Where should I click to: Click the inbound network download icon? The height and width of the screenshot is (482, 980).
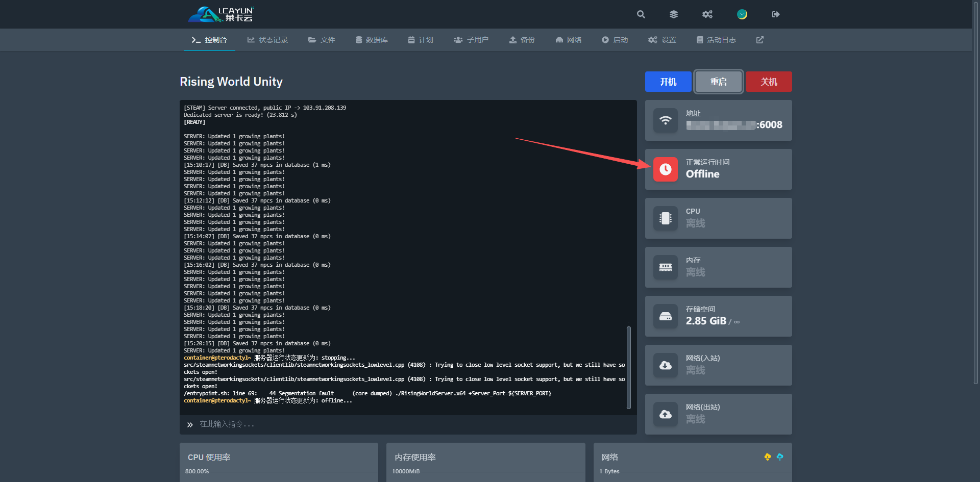pos(666,365)
